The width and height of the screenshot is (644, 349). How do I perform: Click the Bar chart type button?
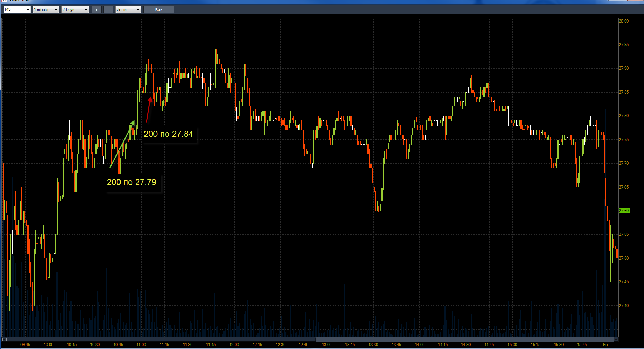click(159, 10)
